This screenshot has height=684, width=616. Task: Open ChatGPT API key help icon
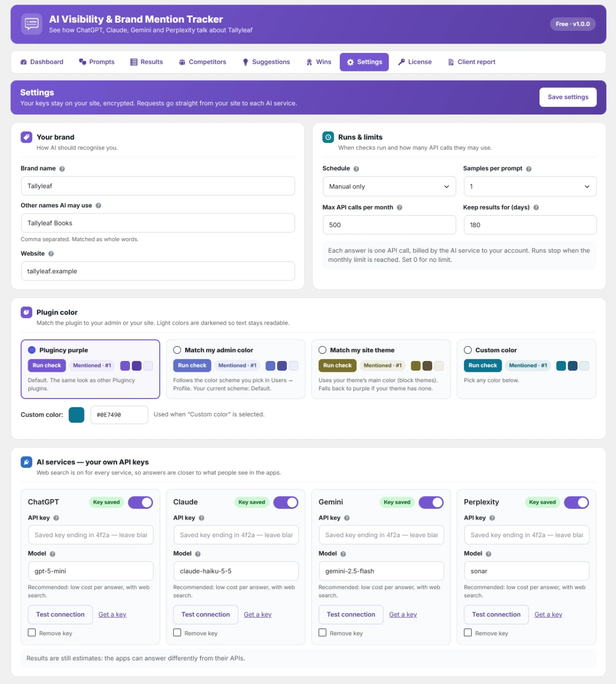click(56, 518)
